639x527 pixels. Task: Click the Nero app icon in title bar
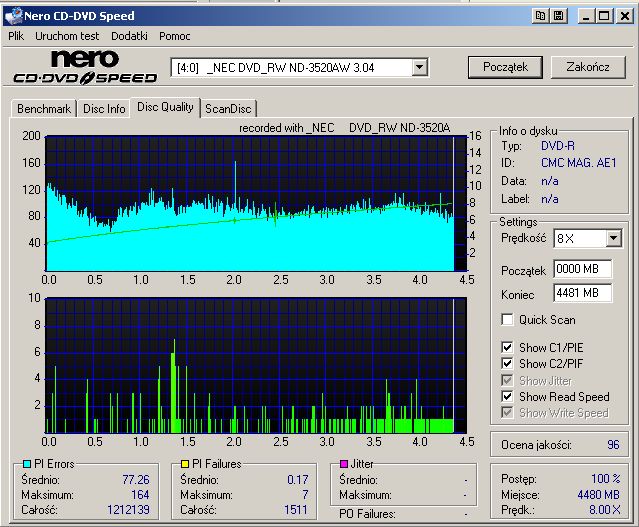click(x=13, y=16)
